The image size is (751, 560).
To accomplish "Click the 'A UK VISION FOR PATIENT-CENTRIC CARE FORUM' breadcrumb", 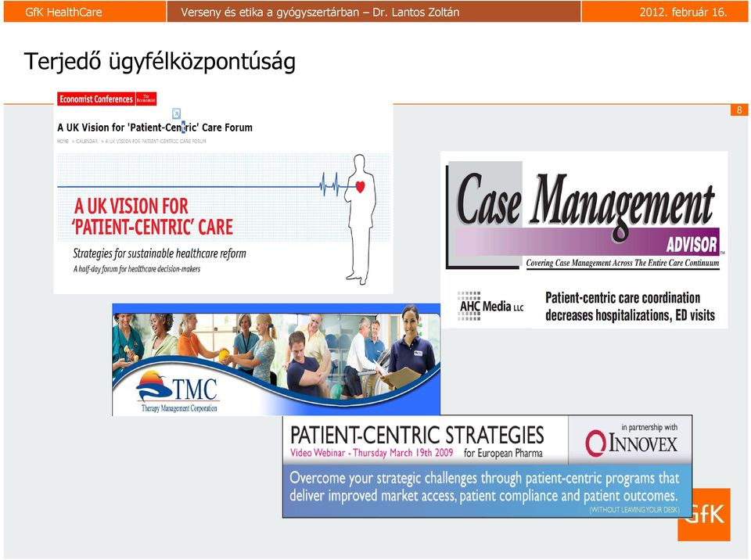I will (156, 142).
